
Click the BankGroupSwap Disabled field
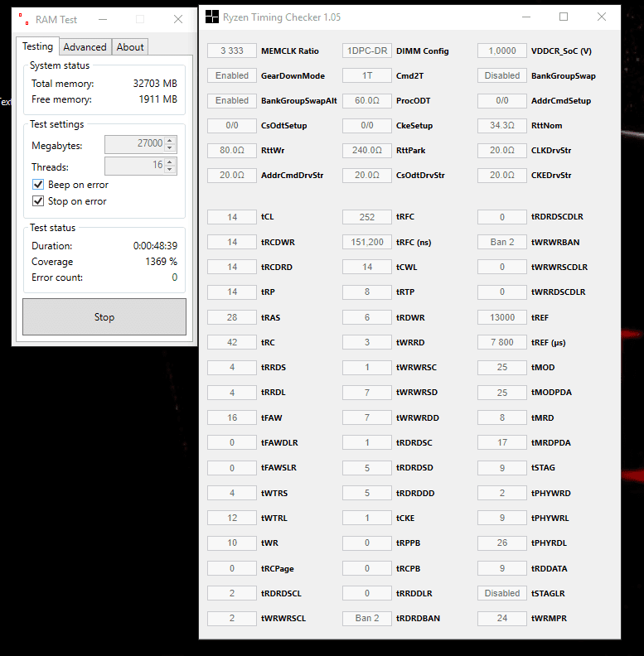pos(502,75)
